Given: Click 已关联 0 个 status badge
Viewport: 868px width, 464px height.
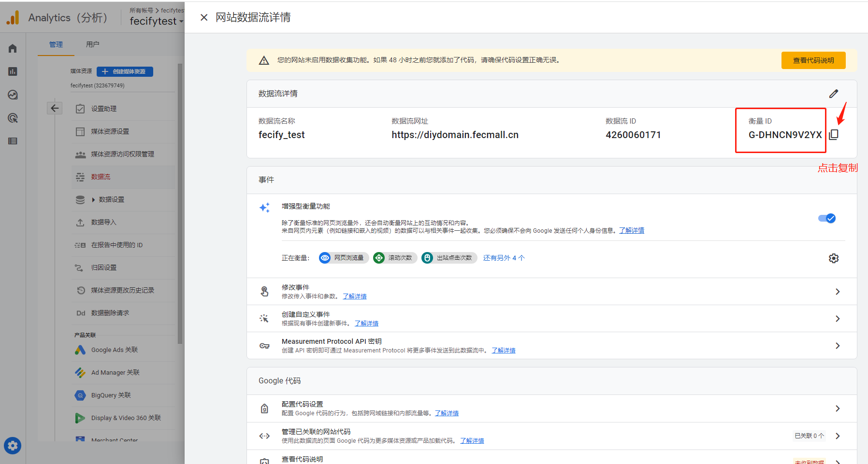Looking at the screenshot, I should 810,436.
